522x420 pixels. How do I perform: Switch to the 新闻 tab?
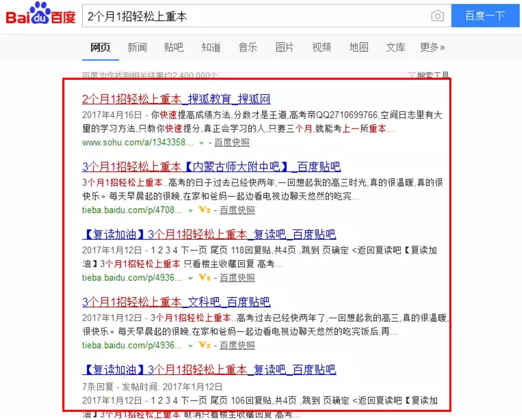[137, 47]
